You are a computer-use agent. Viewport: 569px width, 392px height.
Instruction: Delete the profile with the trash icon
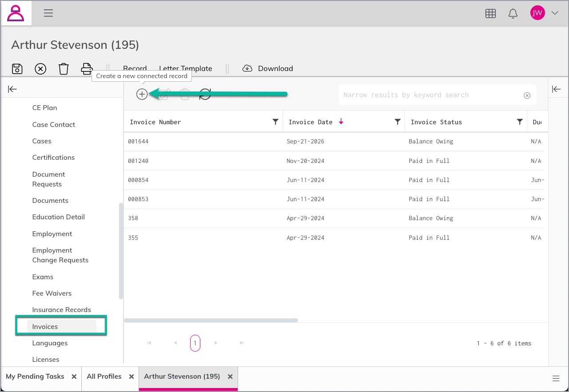(x=64, y=69)
